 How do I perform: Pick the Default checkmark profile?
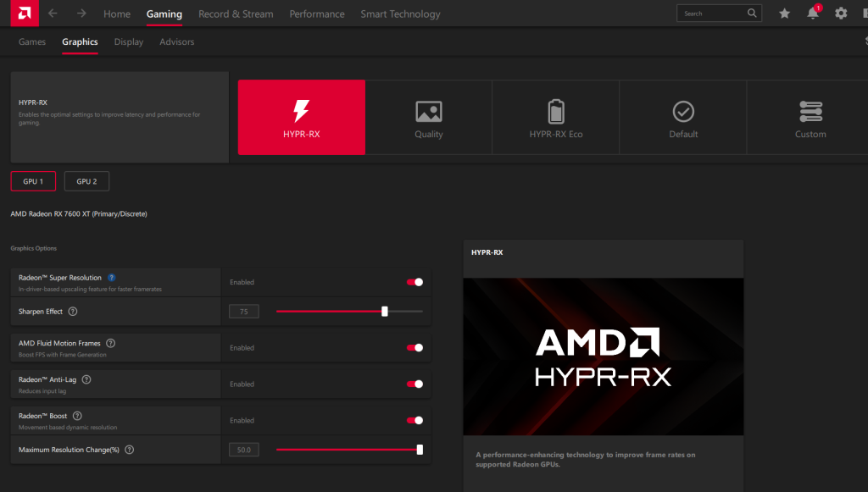[x=683, y=118]
